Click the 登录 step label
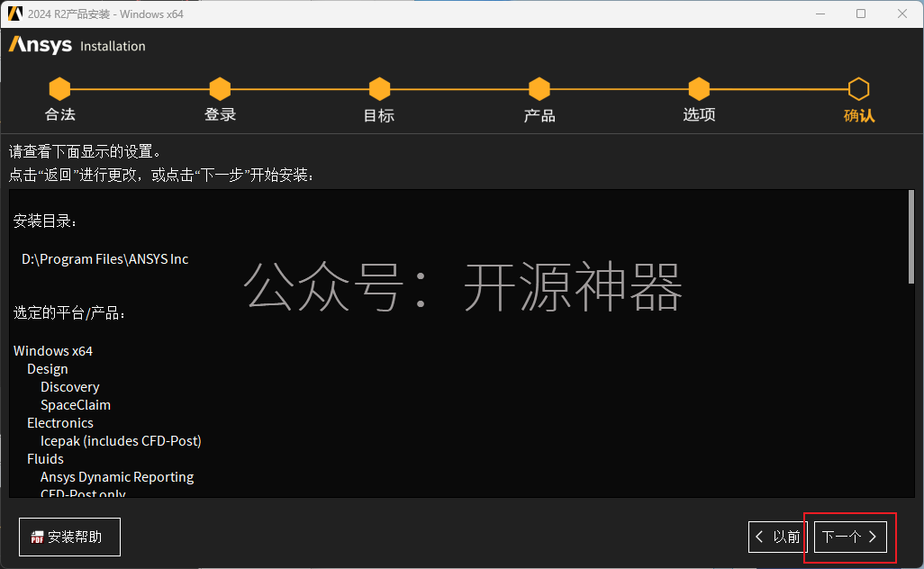This screenshot has height=569, width=924. 220,115
